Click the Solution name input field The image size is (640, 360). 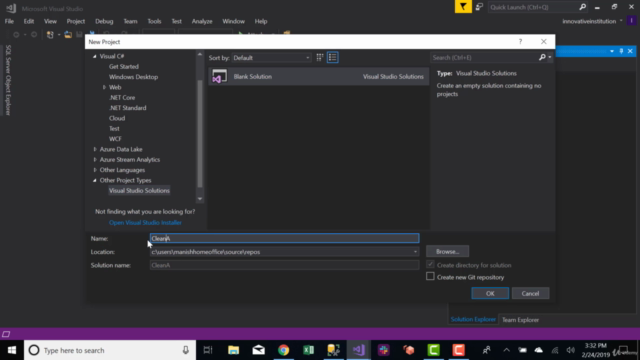point(284,265)
